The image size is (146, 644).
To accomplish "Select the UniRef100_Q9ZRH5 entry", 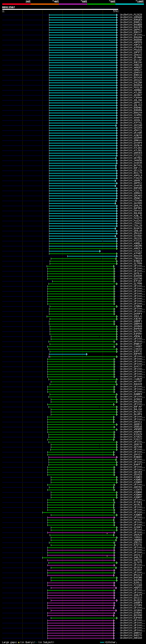I will [131, 138].
